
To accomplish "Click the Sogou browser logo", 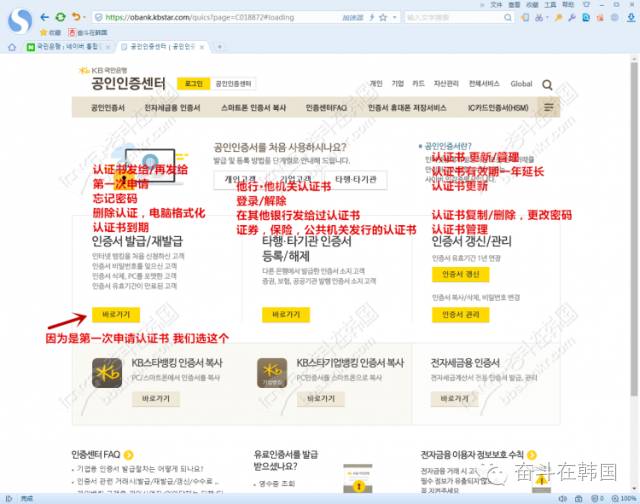I will click(20, 21).
